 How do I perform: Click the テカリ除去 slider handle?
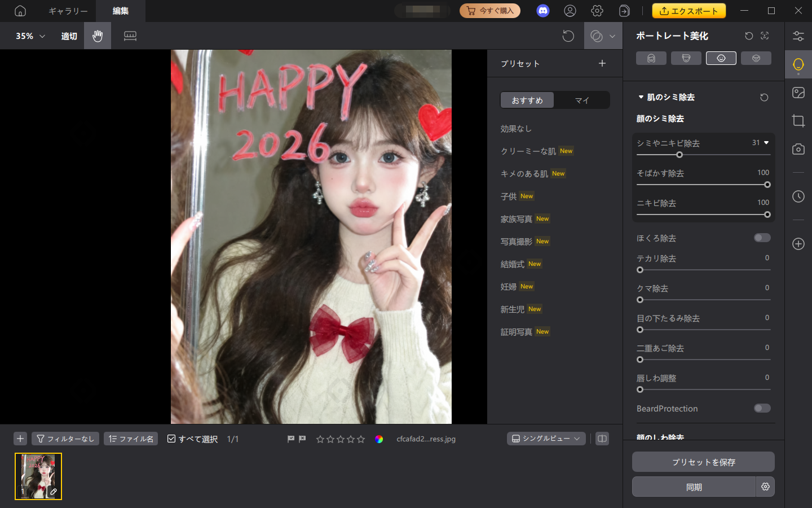click(x=640, y=270)
